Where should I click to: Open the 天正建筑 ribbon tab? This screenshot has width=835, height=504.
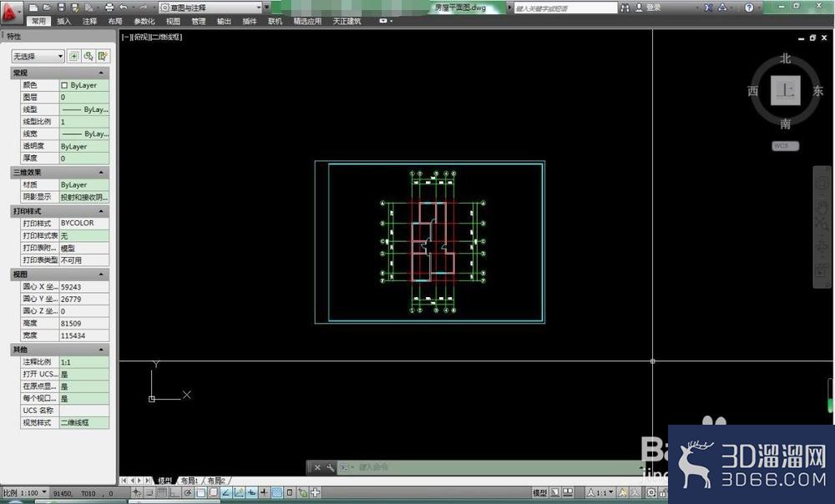tap(347, 22)
